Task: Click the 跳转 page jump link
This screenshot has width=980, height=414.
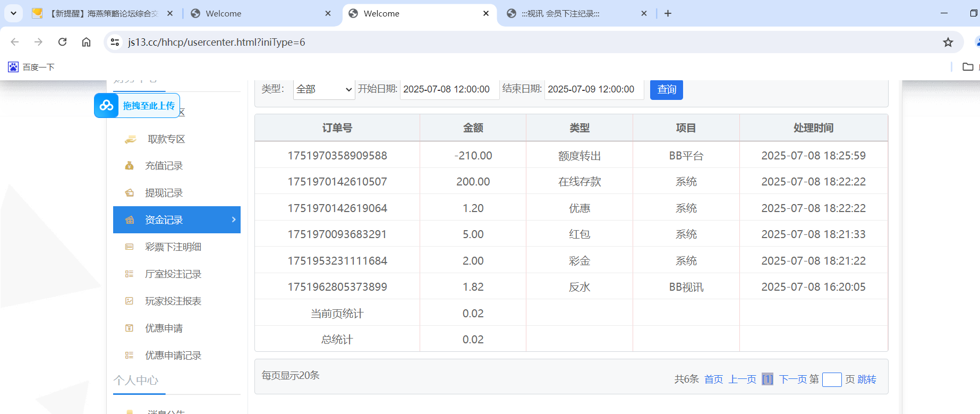Action: click(x=867, y=379)
